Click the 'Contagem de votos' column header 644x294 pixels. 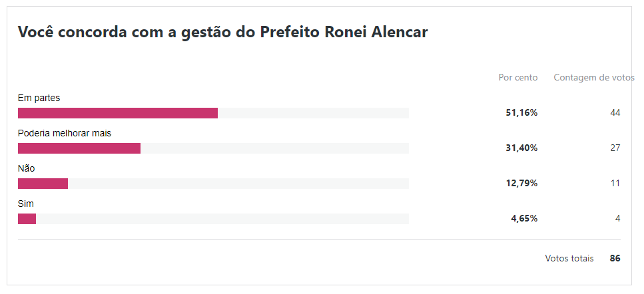594,78
